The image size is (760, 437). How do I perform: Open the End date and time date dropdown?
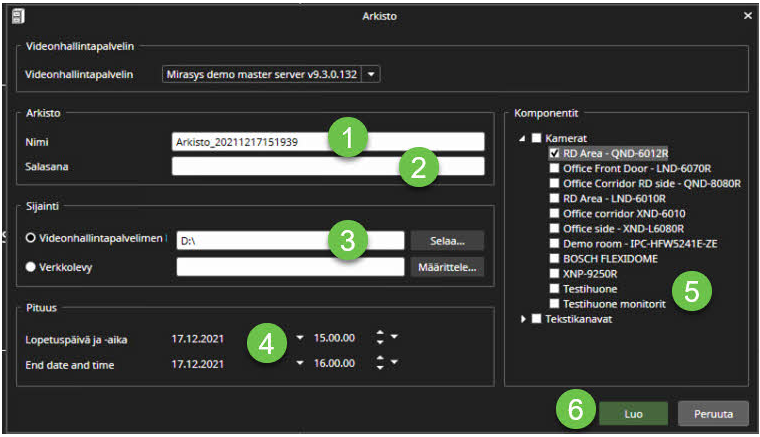(x=300, y=364)
